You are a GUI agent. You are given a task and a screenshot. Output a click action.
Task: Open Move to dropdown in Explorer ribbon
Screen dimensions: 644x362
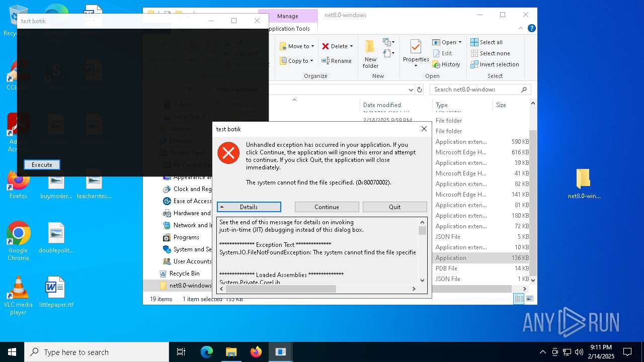297,46
